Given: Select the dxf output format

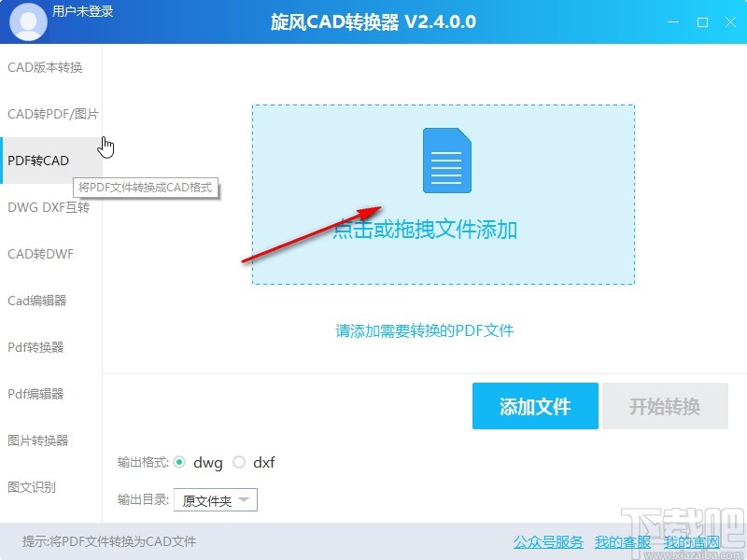Looking at the screenshot, I should click(x=239, y=462).
